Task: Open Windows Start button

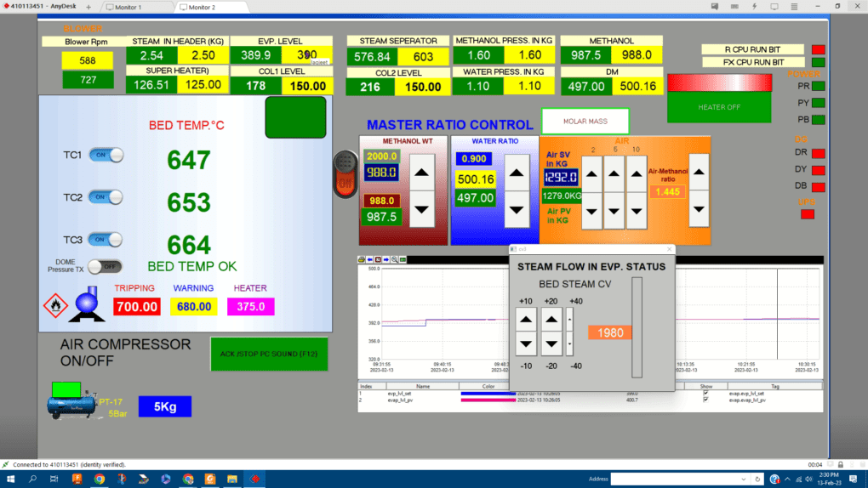Action: pyautogui.click(x=10, y=479)
